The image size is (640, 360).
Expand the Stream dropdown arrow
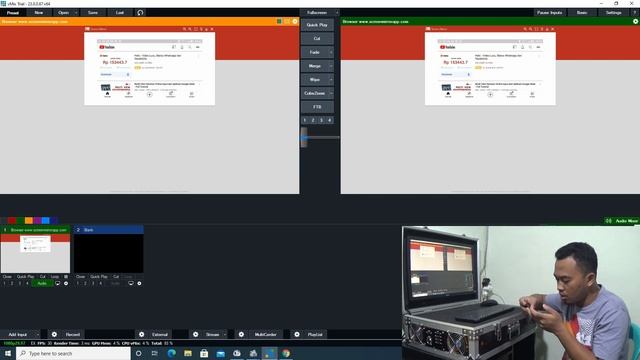click(x=224, y=334)
